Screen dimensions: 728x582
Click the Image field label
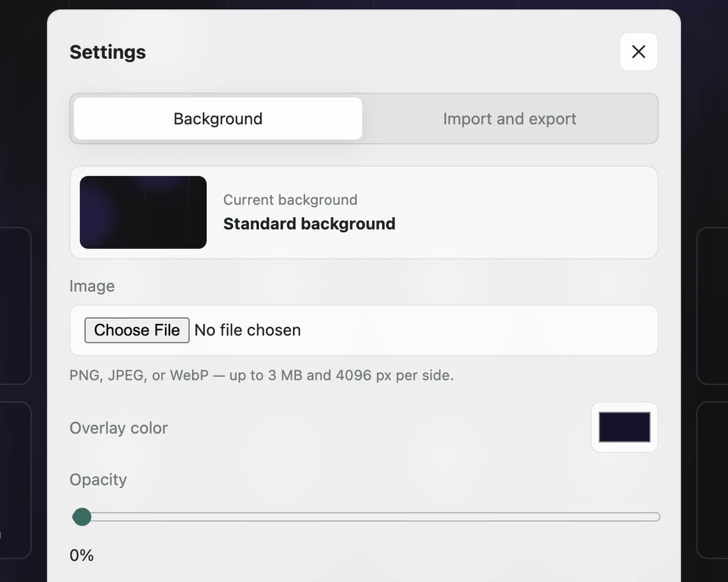pyautogui.click(x=92, y=286)
